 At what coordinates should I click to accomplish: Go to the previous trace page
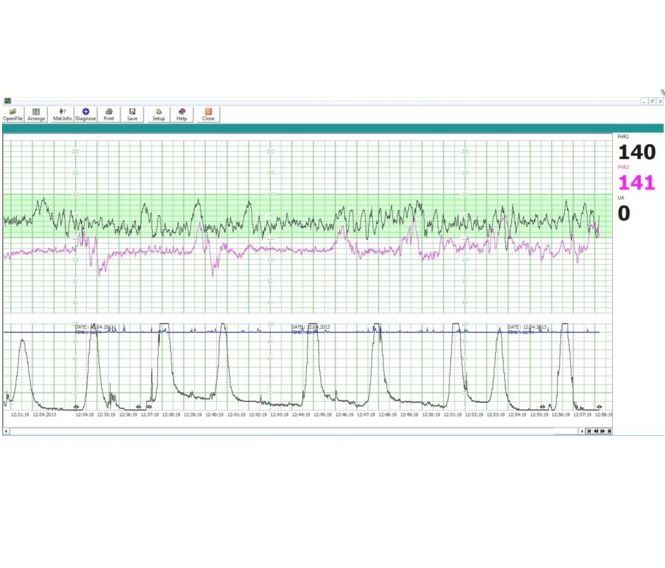point(596,431)
